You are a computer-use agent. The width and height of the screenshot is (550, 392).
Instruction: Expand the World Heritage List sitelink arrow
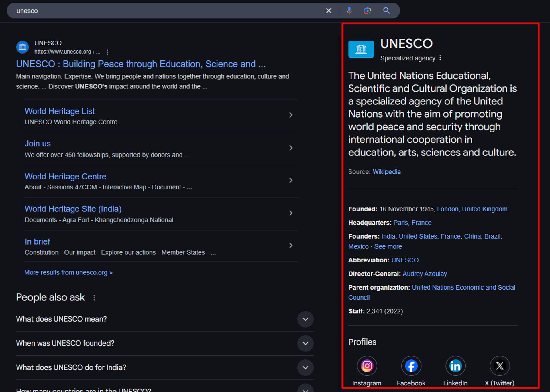[291, 115]
